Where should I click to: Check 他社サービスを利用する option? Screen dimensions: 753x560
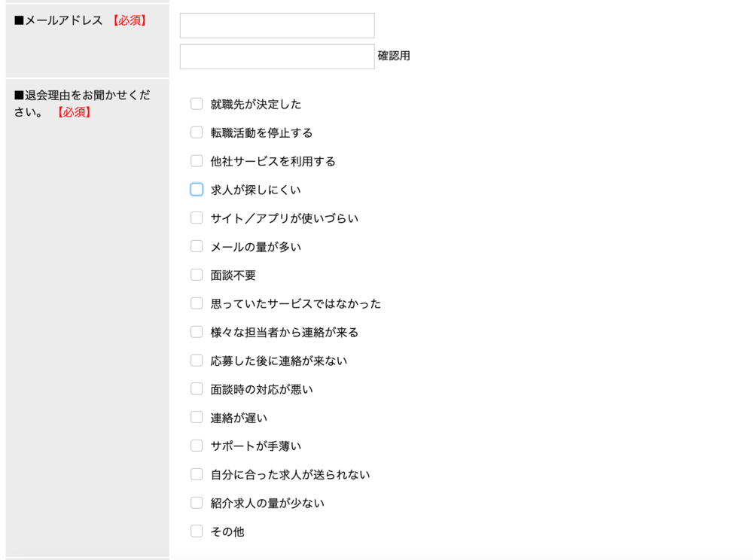point(197,161)
